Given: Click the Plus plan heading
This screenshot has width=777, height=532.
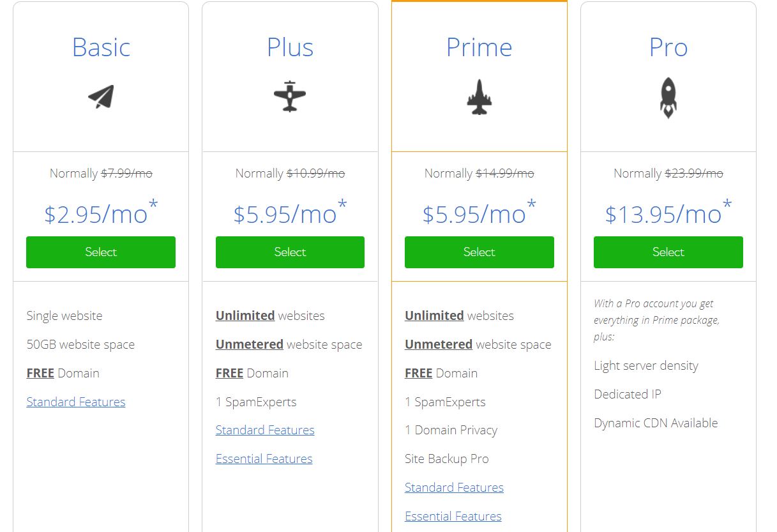Looking at the screenshot, I should pos(290,47).
